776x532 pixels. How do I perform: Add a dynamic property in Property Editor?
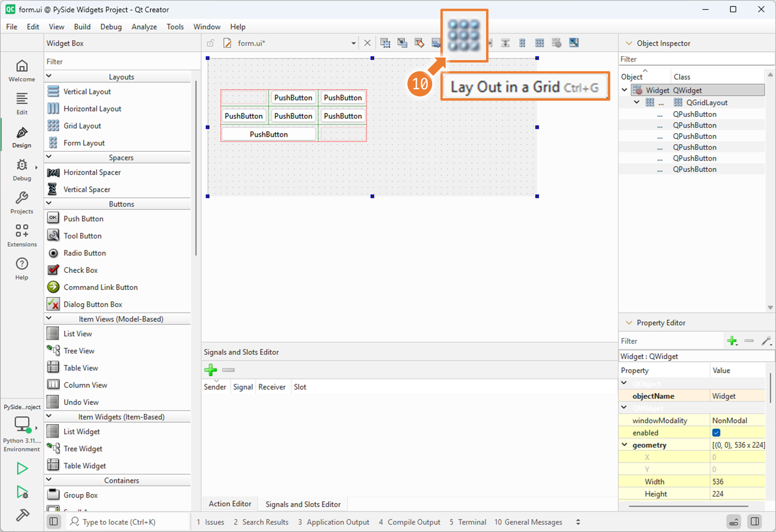(732, 341)
